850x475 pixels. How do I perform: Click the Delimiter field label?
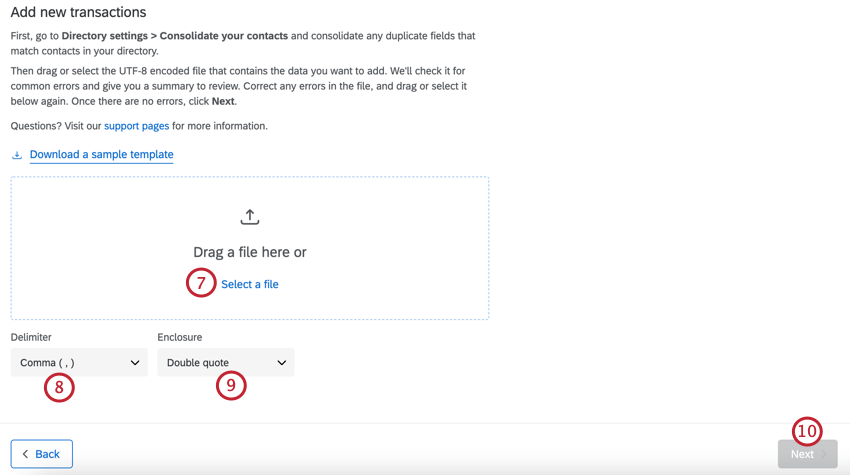31,337
